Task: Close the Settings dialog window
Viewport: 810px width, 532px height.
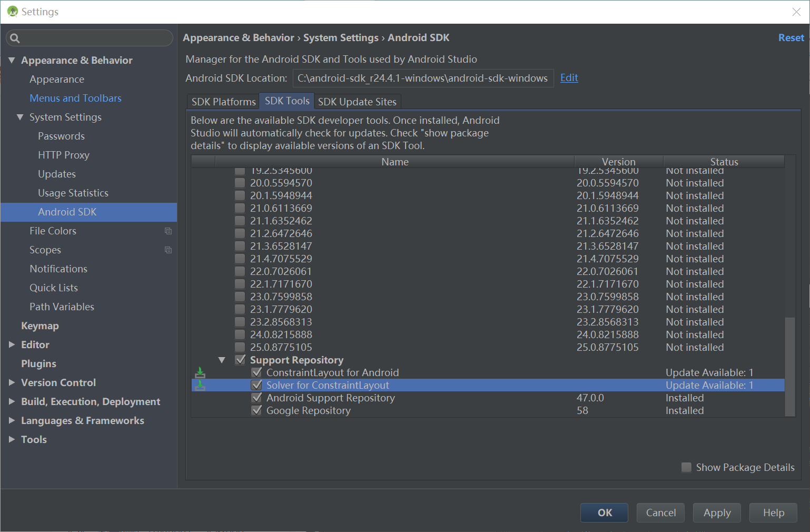Action: coord(796,12)
